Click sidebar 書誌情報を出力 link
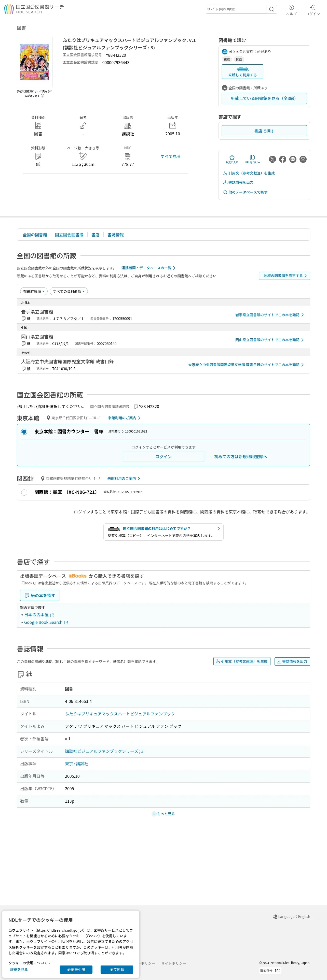The image size is (327, 980). (238, 182)
